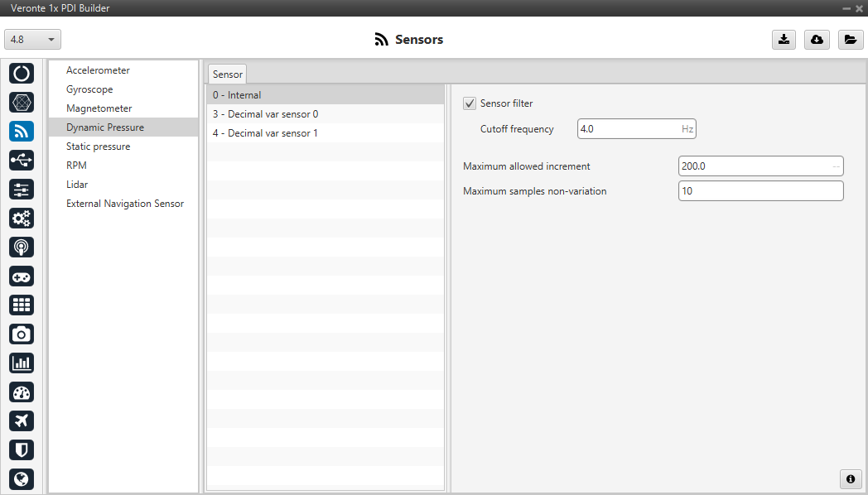Open the grid variables sidebar icon
The height and width of the screenshot is (495, 868).
point(22,305)
